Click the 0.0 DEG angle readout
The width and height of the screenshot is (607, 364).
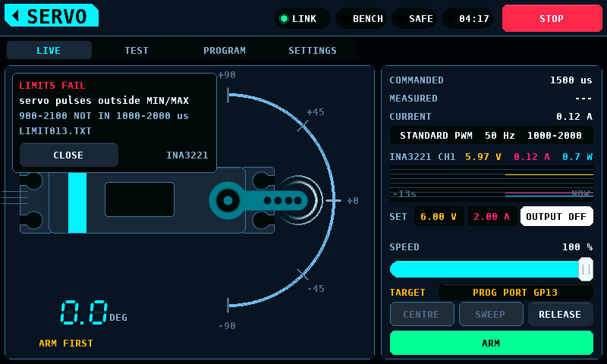[x=93, y=312]
